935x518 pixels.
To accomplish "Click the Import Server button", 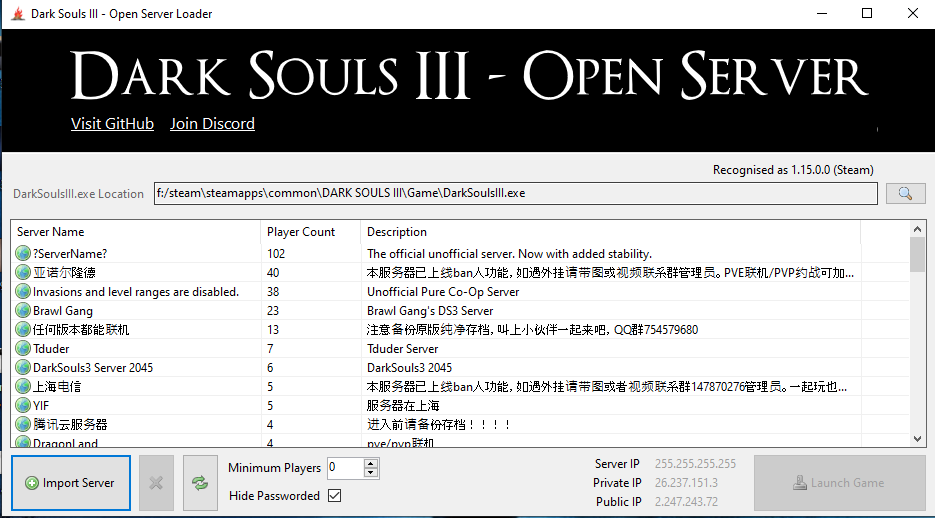I will click(71, 483).
